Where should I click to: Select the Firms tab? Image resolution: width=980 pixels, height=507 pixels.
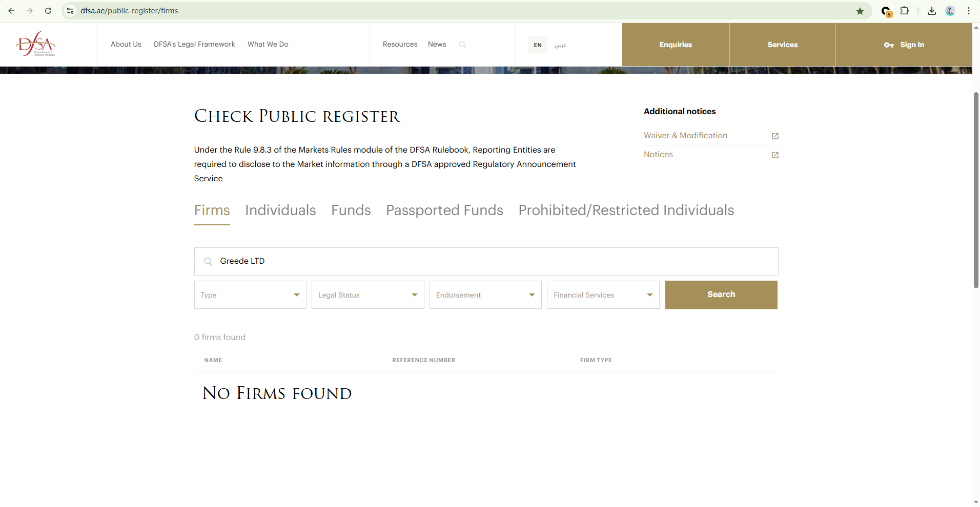point(212,210)
